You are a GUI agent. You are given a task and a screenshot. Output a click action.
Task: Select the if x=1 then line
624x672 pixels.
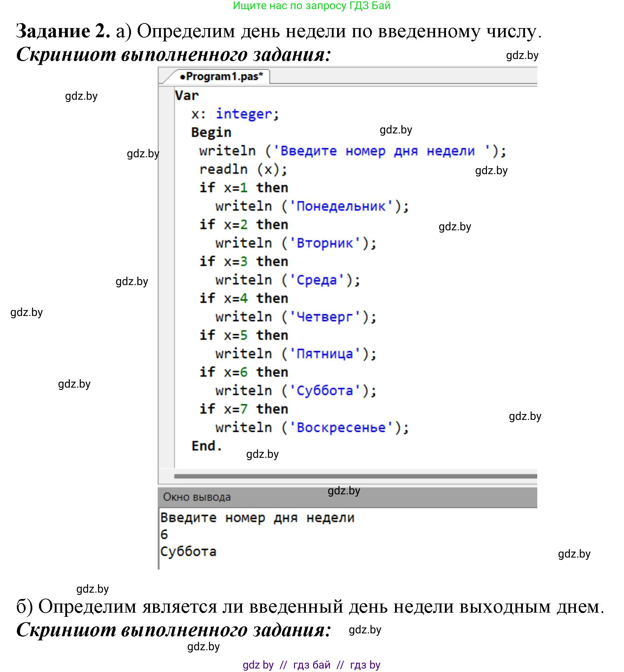(x=243, y=187)
